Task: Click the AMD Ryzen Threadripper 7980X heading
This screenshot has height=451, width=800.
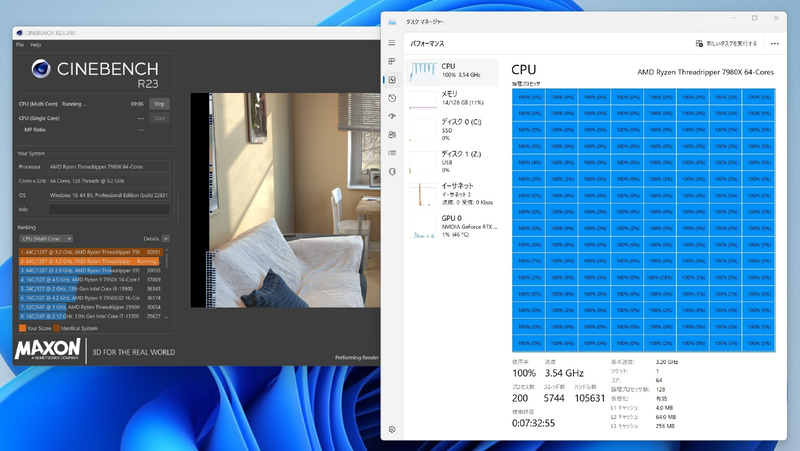Action: click(705, 72)
